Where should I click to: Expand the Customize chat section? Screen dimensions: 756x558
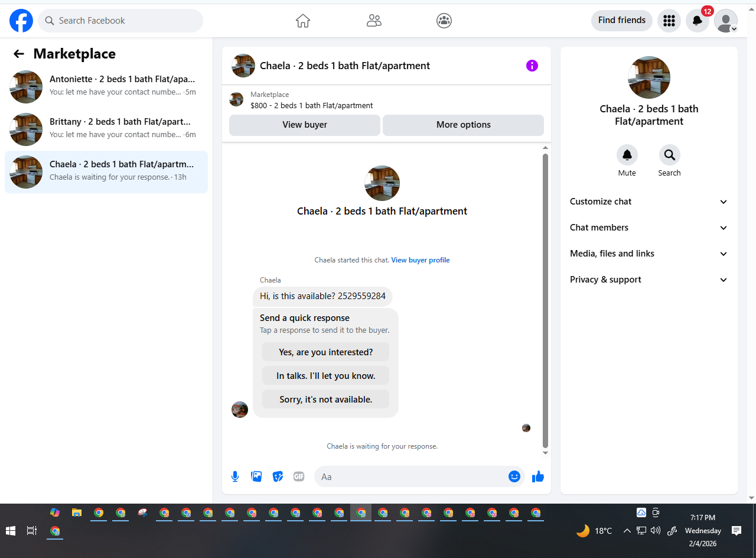(649, 202)
